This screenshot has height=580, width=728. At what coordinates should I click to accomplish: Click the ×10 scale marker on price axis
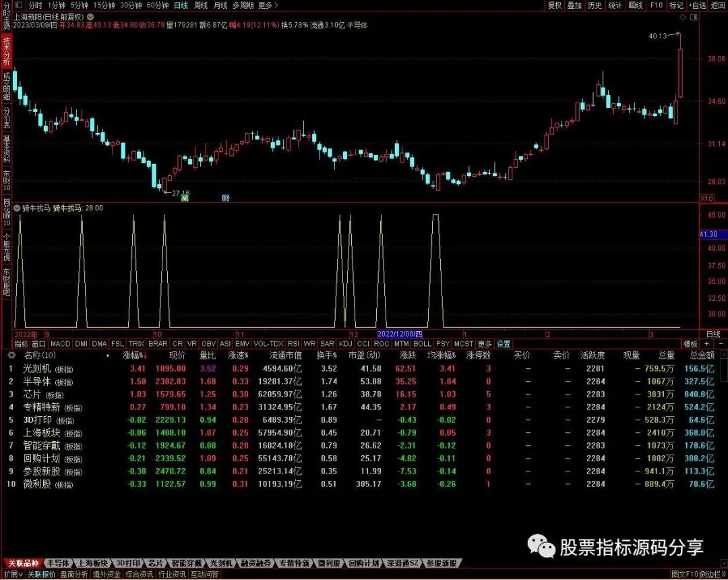coord(706,198)
